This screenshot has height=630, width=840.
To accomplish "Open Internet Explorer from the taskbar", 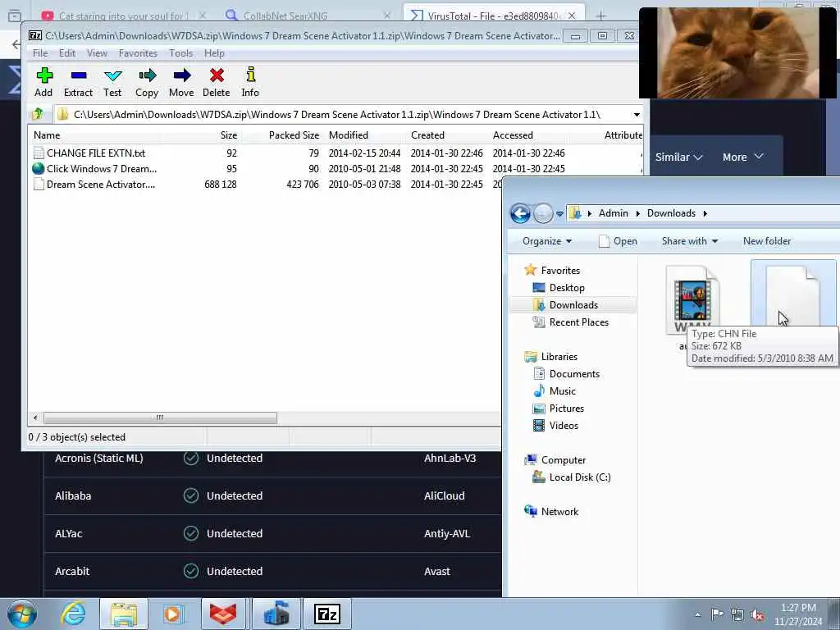I will coord(73,614).
